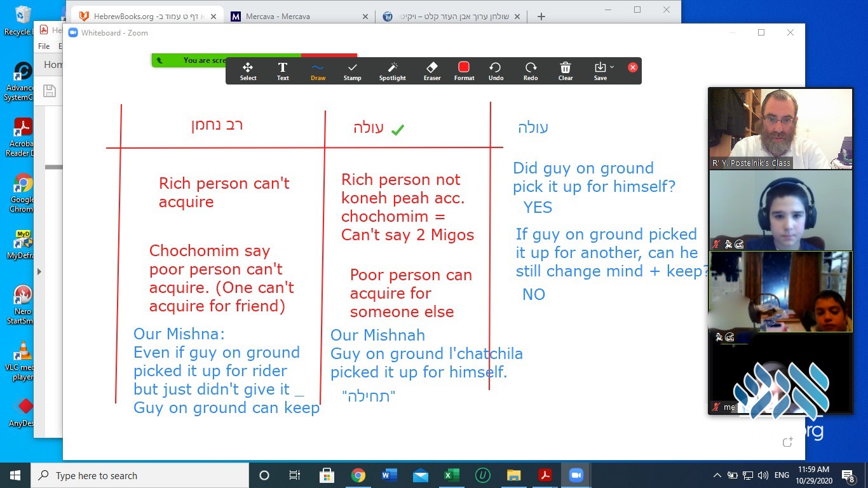Activate the Text tool

[x=283, y=71]
